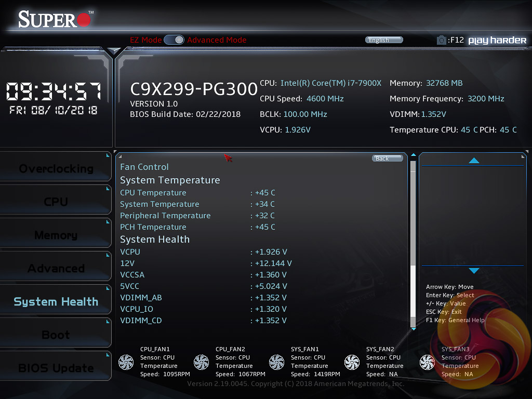The image size is (532, 399).
Task: Click the SYS_FAN2 fan icon
Action: tap(352, 362)
